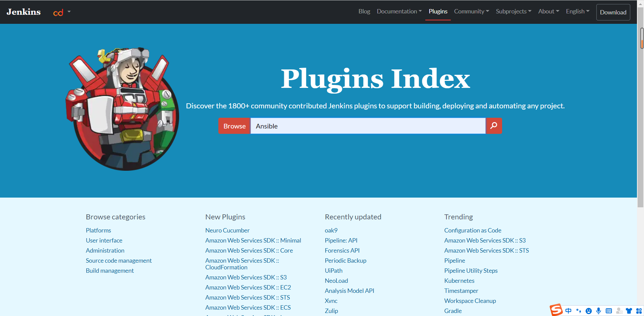Open Amazon Web Services SDK :: CloudFormation
This screenshot has width=644, height=316.
pyautogui.click(x=242, y=264)
